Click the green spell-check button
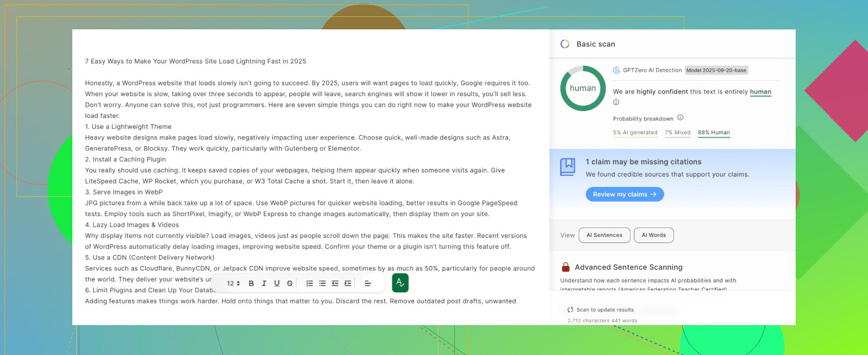The height and width of the screenshot is (355, 868). point(400,283)
